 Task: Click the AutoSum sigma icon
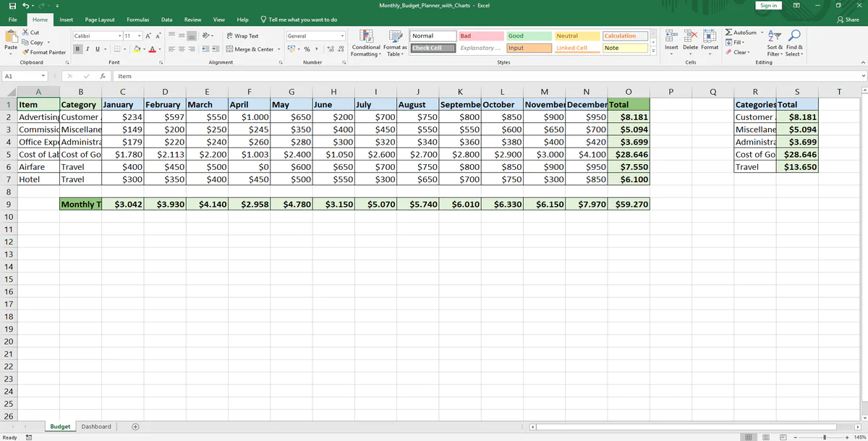(x=728, y=33)
